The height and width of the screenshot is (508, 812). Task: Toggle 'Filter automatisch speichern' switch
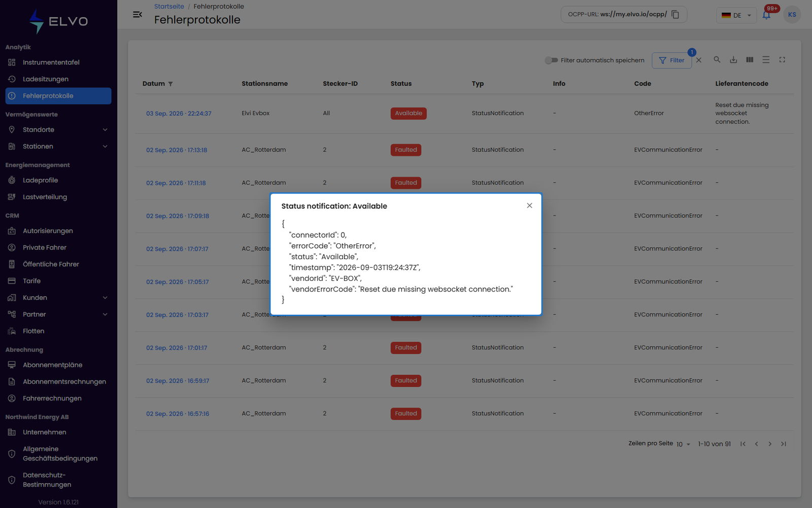[x=551, y=60]
